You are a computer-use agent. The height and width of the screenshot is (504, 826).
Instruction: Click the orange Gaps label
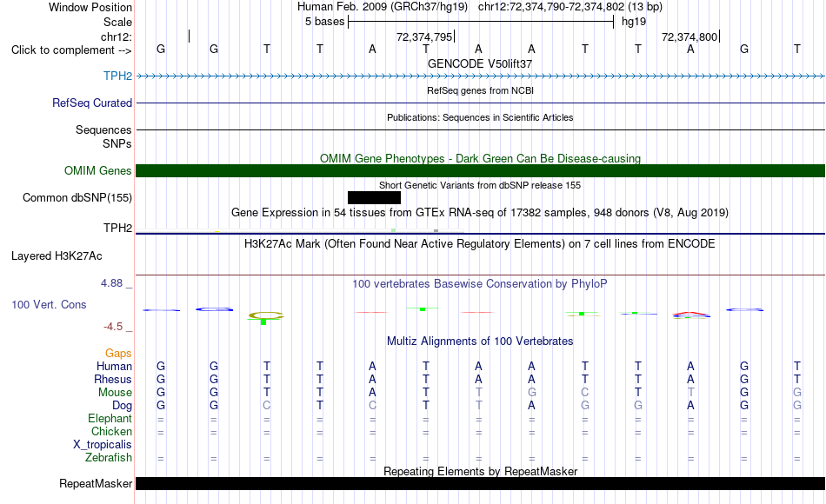[x=118, y=353]
